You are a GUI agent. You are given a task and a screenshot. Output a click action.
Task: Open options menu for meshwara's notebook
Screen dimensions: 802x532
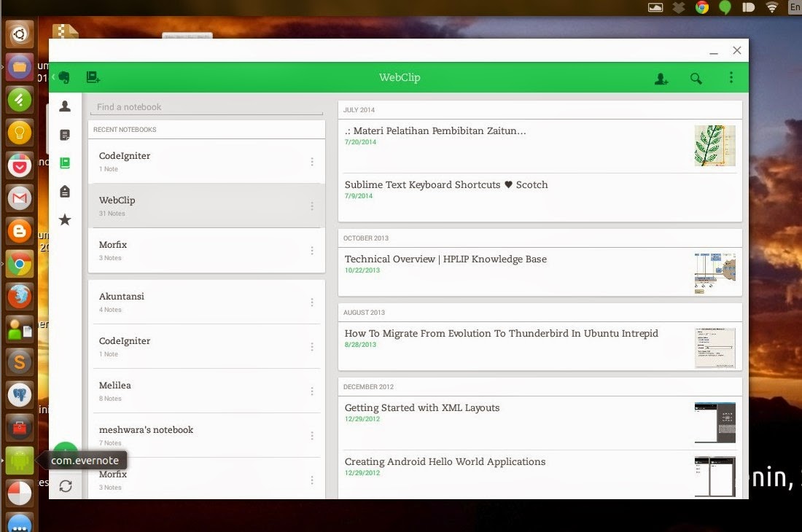point(312,435)
